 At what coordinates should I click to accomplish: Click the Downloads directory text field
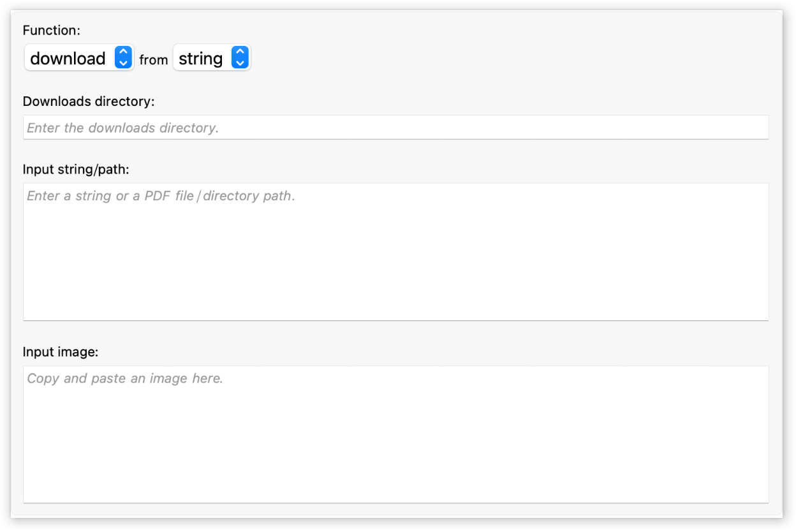point(395,128)
